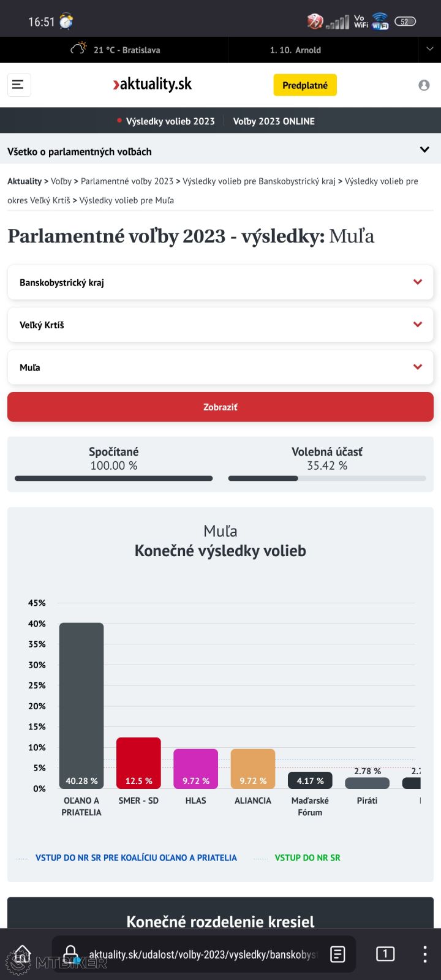Viewport: 441px width, 980px height.
Task: Click the OĽANO A PRIATELIA 40.28% bar
Action: click(81, 704)
